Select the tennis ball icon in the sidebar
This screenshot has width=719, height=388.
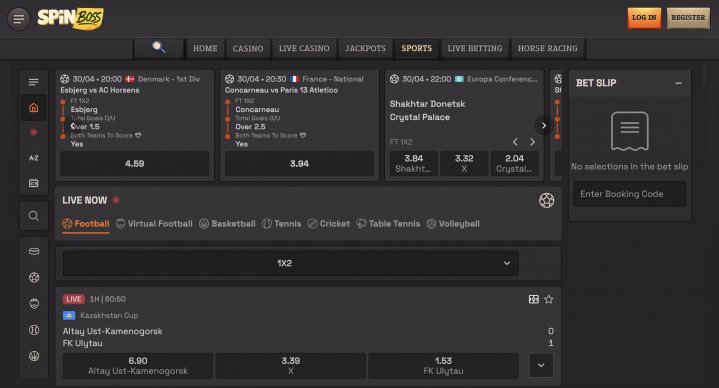coord(33,330)
